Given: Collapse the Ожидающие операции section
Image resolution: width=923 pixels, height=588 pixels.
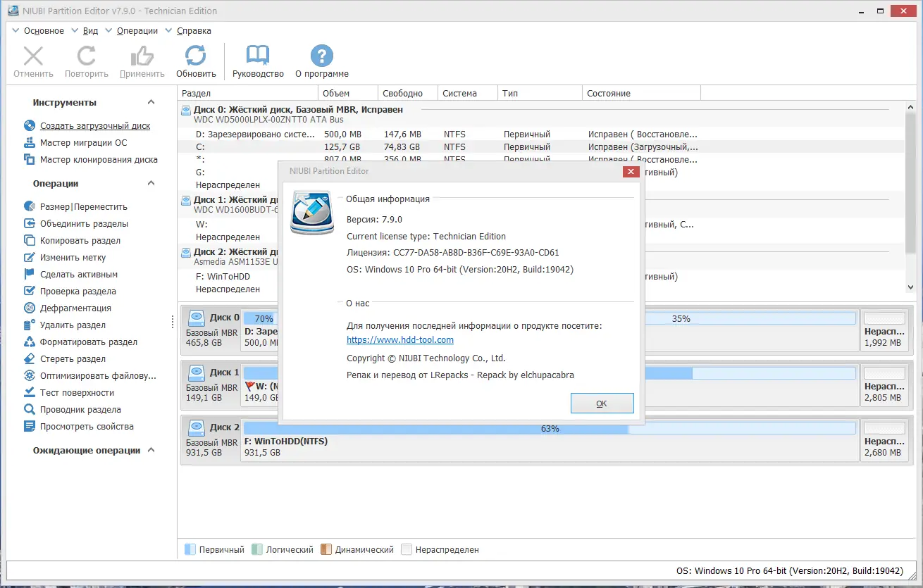Looking at the screenshot, I should [x=151, y=451].
